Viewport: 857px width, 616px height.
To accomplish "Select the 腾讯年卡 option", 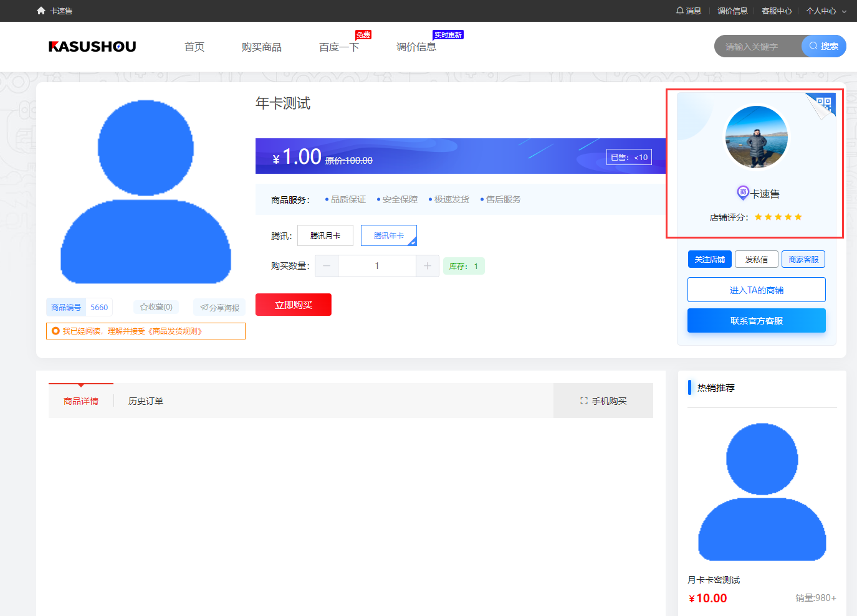I will pos(389,235).
